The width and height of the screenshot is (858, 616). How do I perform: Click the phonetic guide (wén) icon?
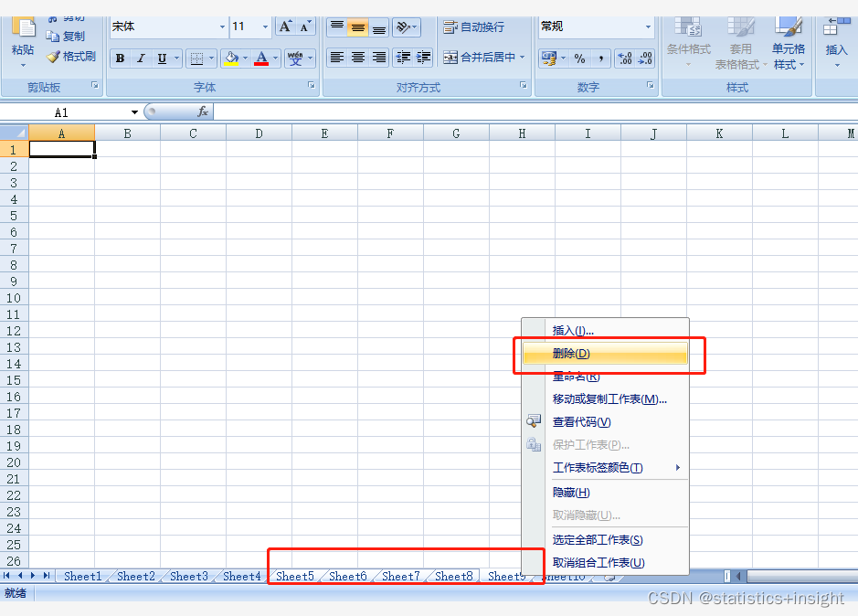tap(295, 58)
